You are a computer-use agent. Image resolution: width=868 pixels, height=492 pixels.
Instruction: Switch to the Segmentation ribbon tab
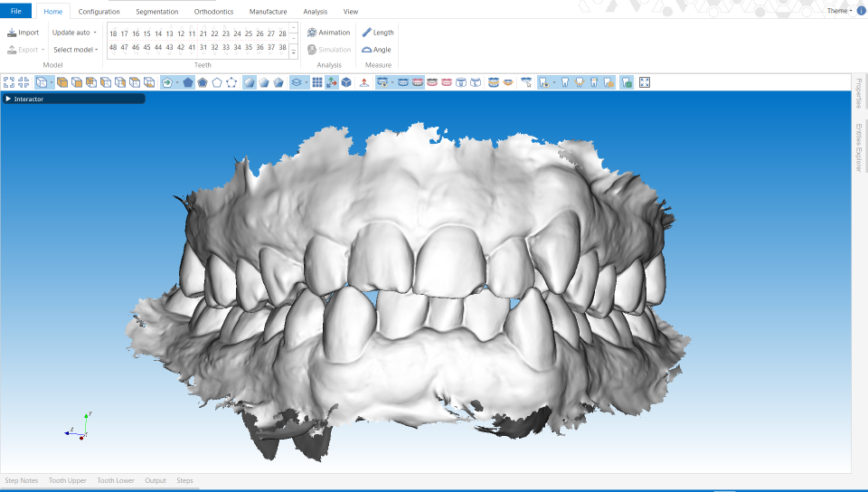(156, 12)
